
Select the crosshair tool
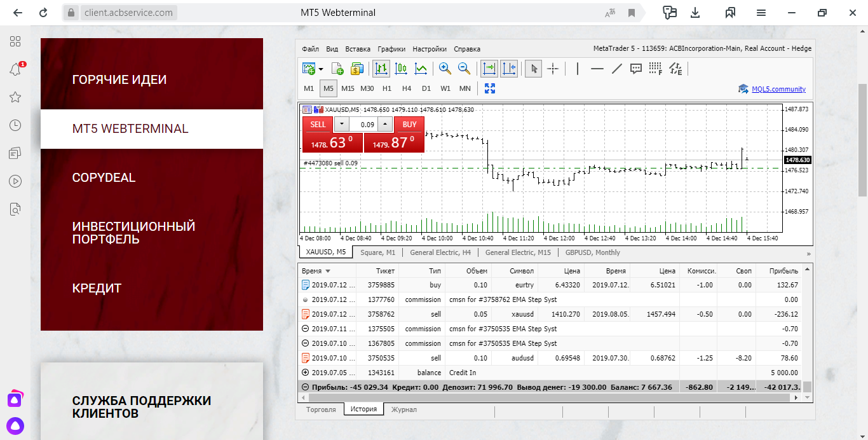553,68
